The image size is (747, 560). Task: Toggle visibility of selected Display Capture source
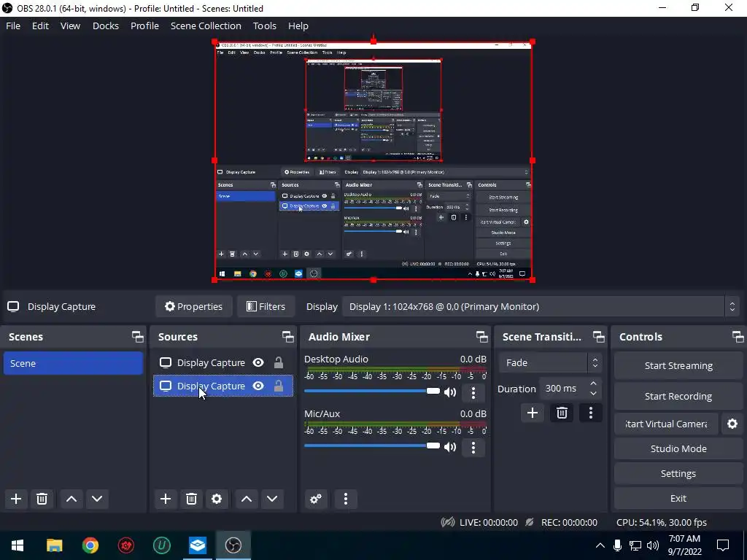(258, 386)
